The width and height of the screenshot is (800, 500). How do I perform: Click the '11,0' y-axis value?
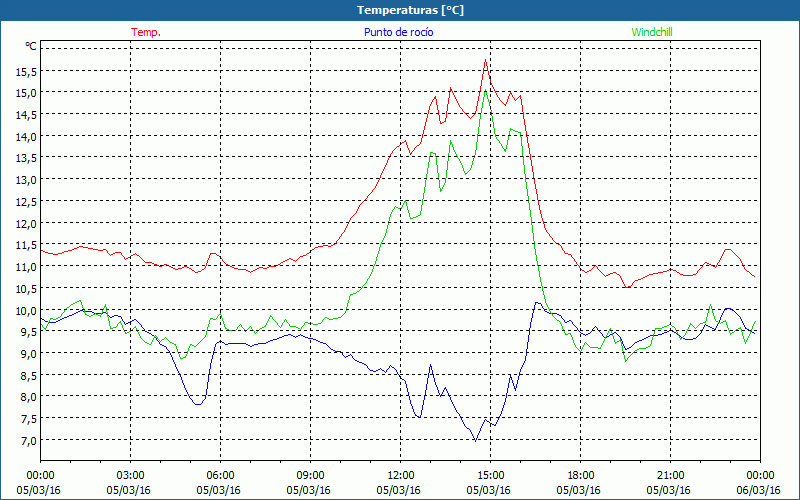[27, 267]
